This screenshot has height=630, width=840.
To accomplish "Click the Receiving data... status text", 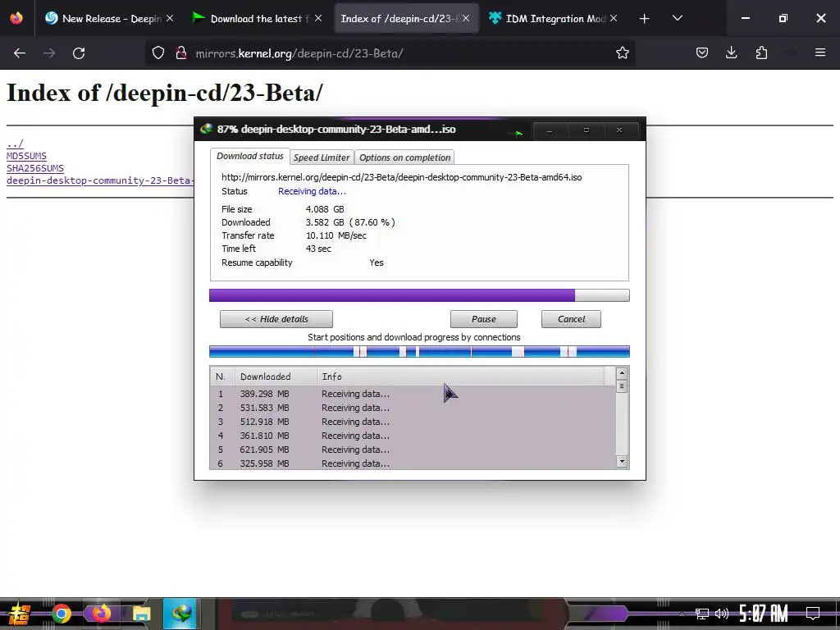I will pos(312,191).
